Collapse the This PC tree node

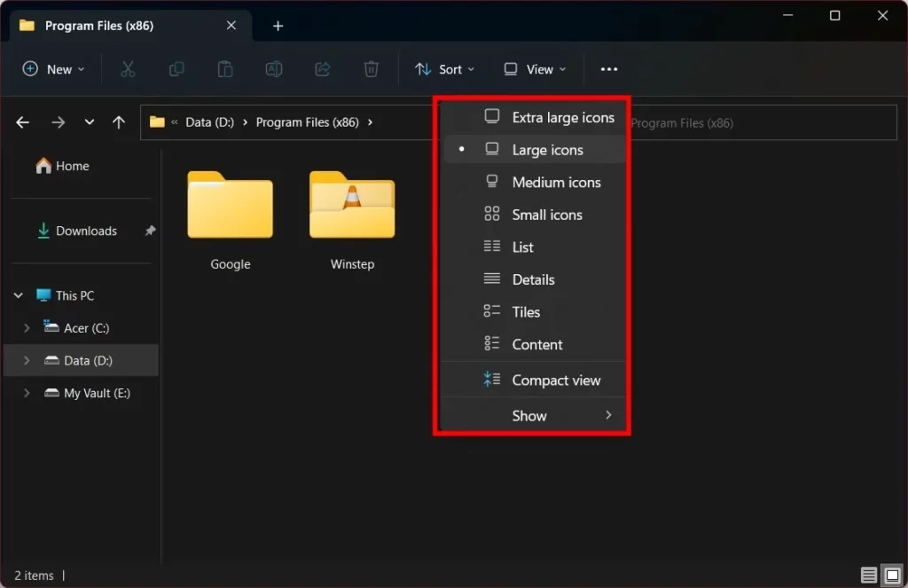point(19,295)
